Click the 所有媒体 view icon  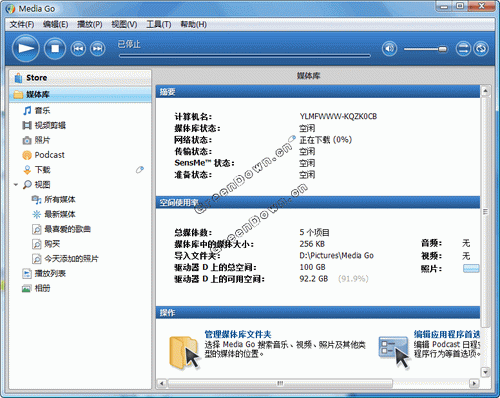click(x=36, y=199)
